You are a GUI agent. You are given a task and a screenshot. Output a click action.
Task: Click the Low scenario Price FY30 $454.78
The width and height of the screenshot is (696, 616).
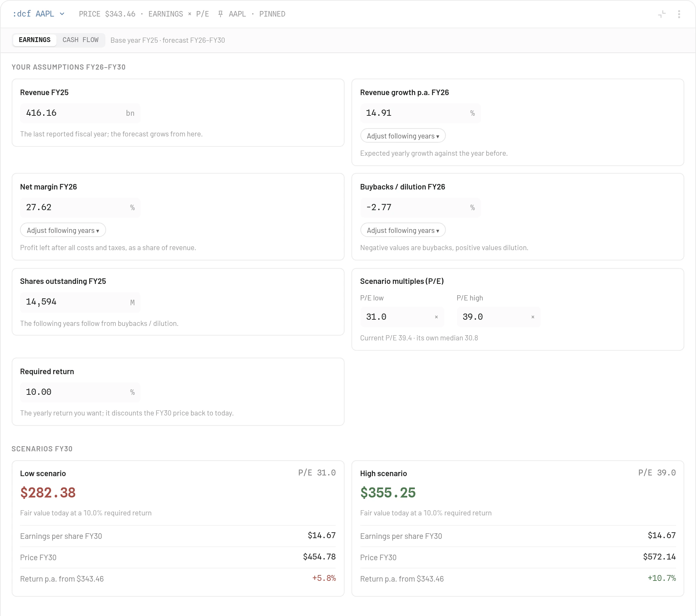click(x=319, y=557)
